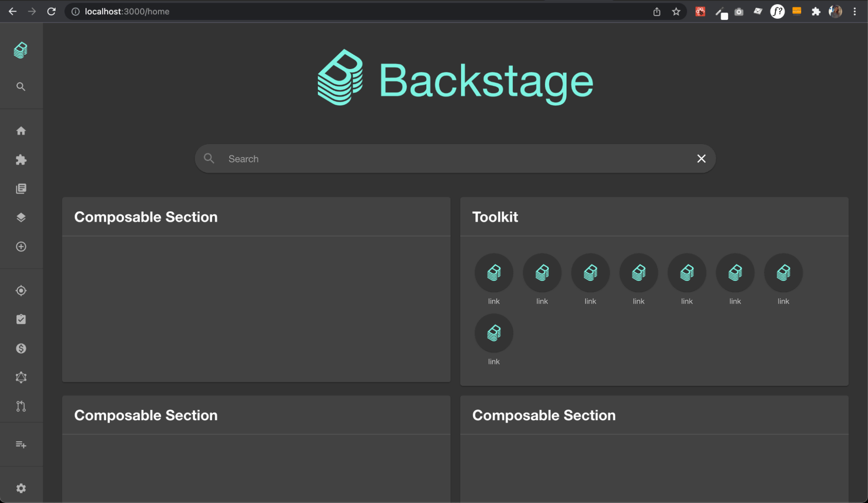Click the bookmark star in the address bar
The width and height of the screenshot is (868, 503).
(676, 11)
